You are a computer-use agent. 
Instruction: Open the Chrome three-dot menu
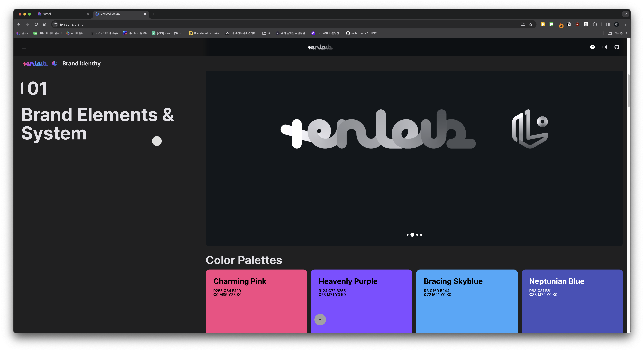(x=625, y=24)
